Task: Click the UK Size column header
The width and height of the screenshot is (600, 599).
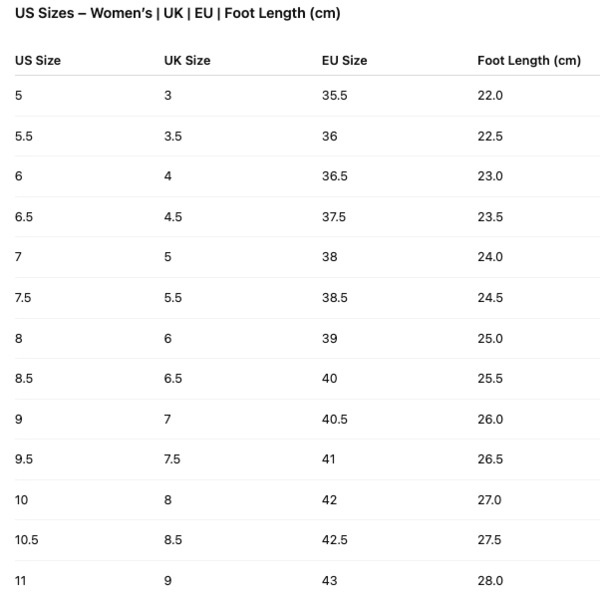Action: coord(187,60)
